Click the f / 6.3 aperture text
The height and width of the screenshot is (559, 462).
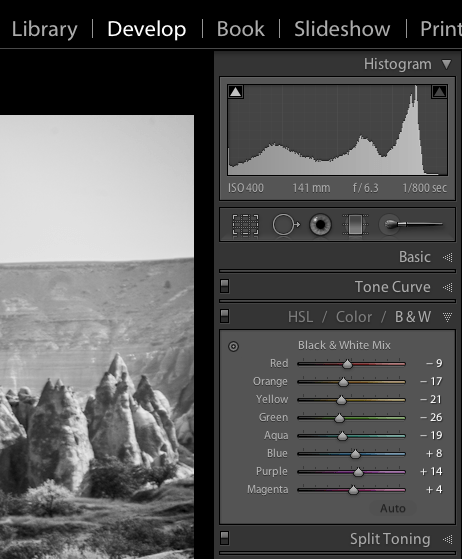click(x=365, y=188)
